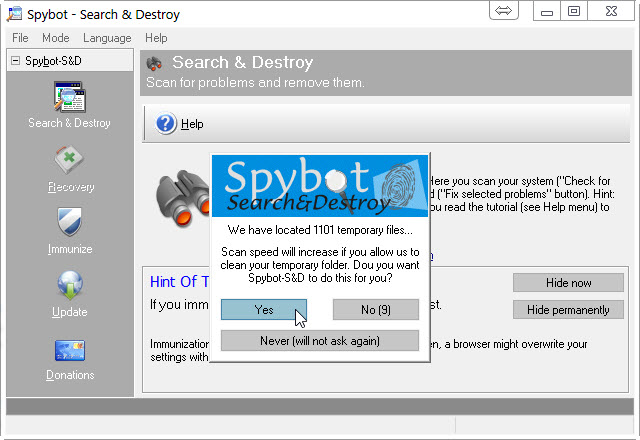The width and height of the screenshot is (640, 440).
Task: Open the Recovery section in sidebar
Action: [68, 167]
